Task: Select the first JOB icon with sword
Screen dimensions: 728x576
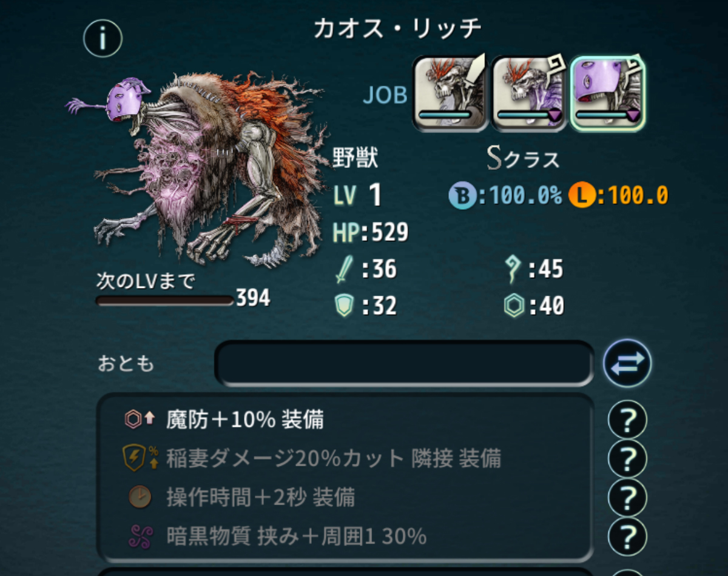Action: coord(451,93)
